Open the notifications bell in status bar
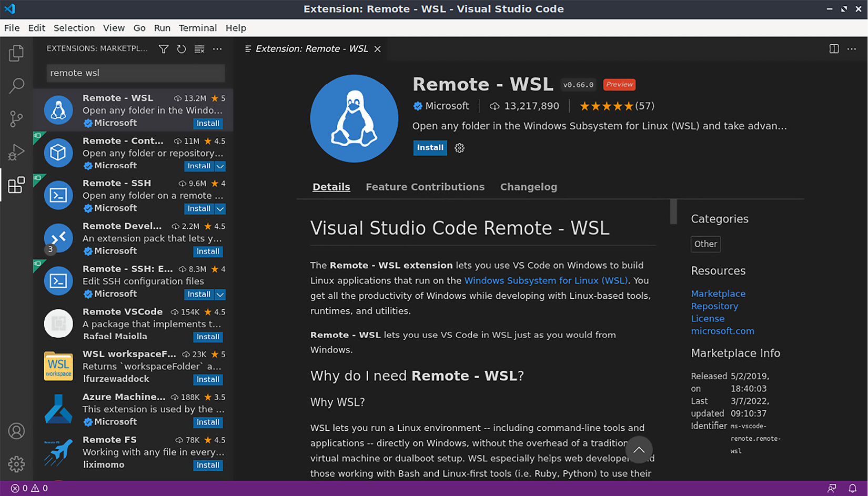Screen dimensions: 868x496 pos(852,488)
